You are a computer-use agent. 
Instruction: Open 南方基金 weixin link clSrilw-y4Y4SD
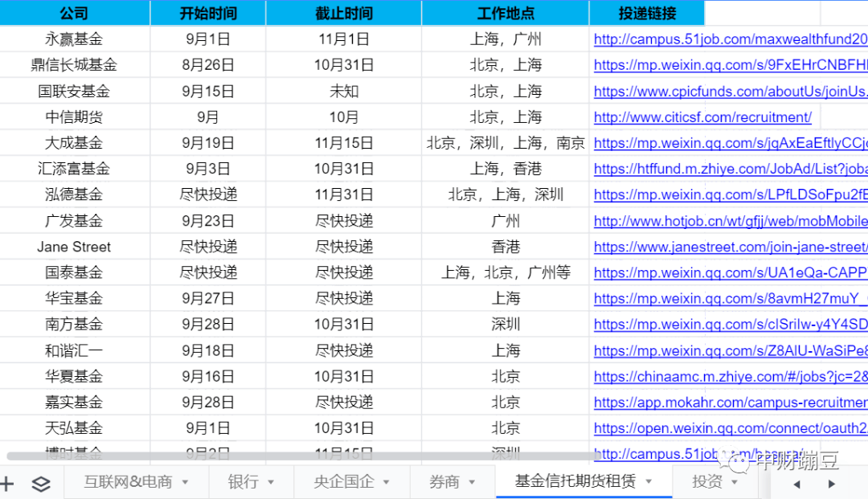coord(730,324)
